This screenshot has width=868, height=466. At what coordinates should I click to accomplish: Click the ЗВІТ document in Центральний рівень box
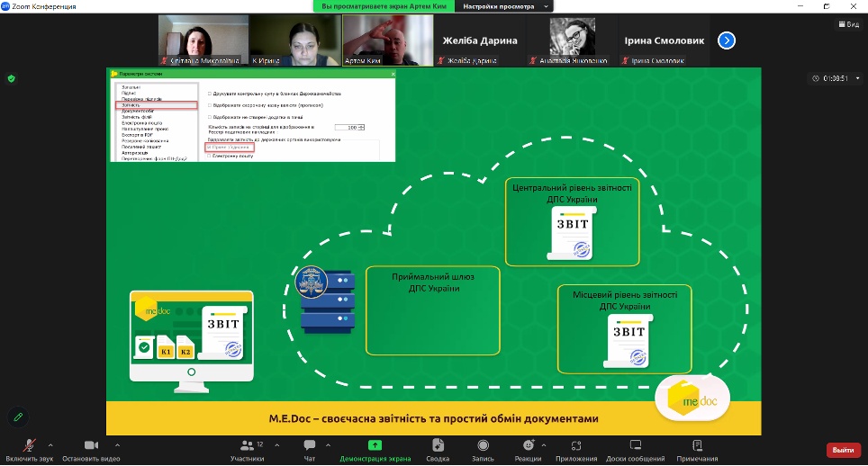pyautogui.click(x=572, y=233)
